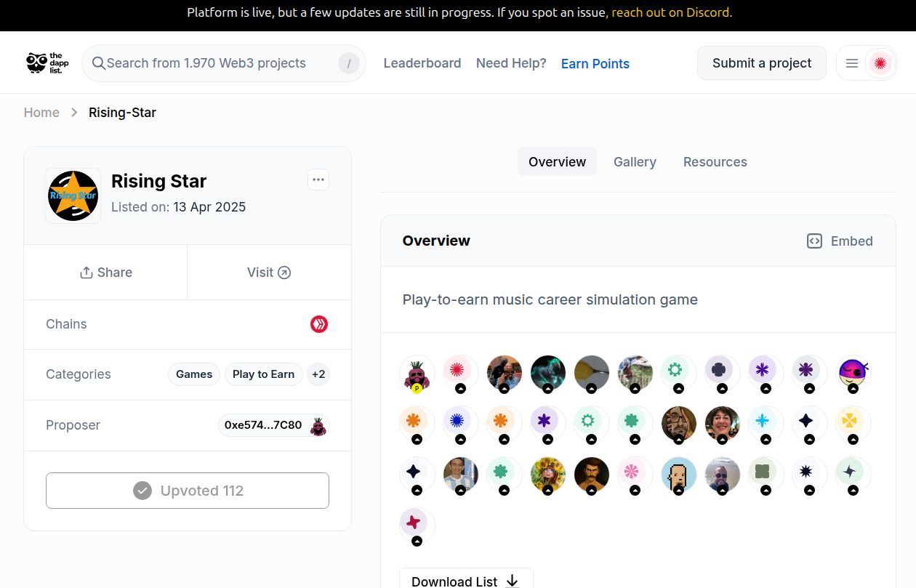Click the pixel-art bald character avatar
Screen dimensions: 916x588
tap(678, 475)
